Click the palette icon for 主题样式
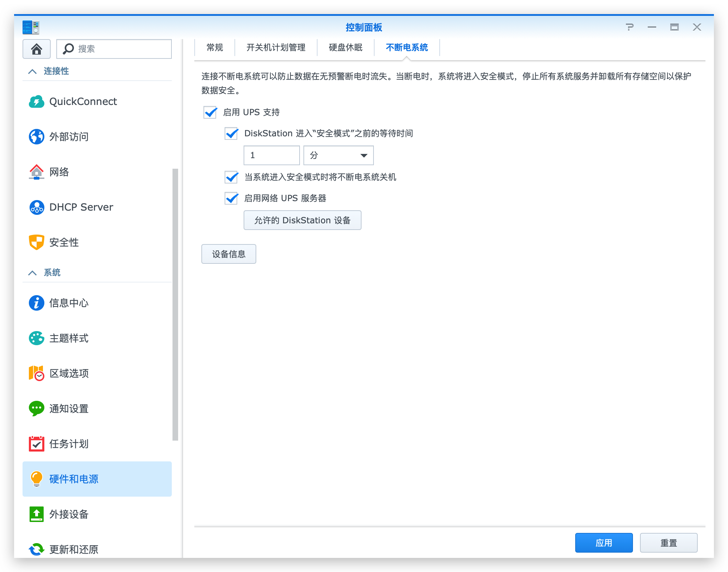Image resolution: width=728 pixels, height=572 pixels. tap(36, 338)
